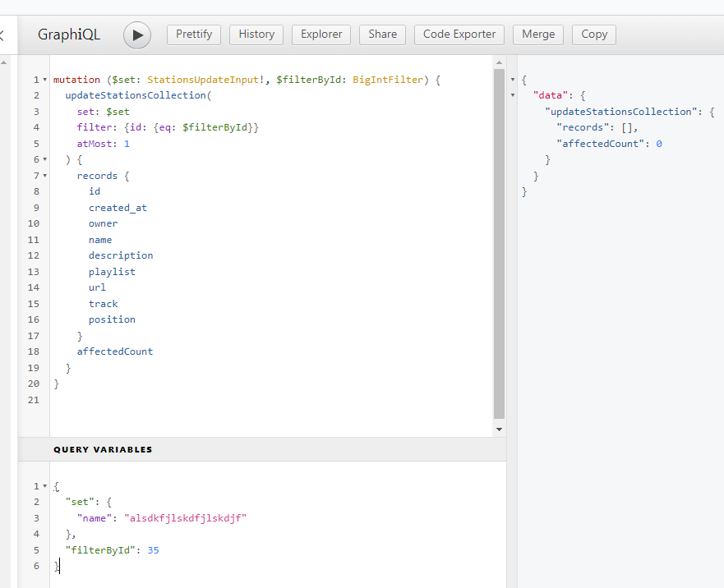Image resolution: width=724 pixels, height=588 pixels.
Task: Collapse the fold arrow on editor line 6
Action: pyautogui.click(x=44, y=159)
